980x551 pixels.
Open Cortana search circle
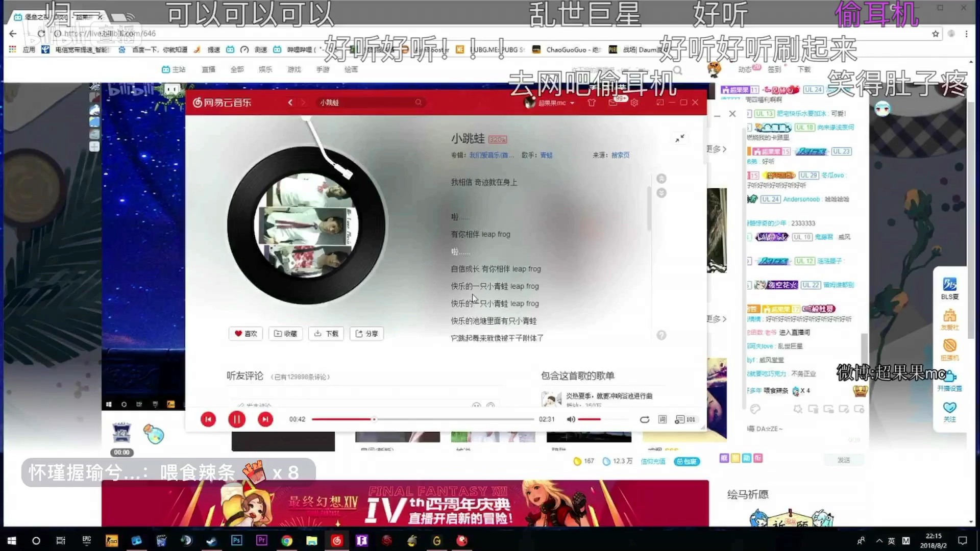[x=36, y=541]
